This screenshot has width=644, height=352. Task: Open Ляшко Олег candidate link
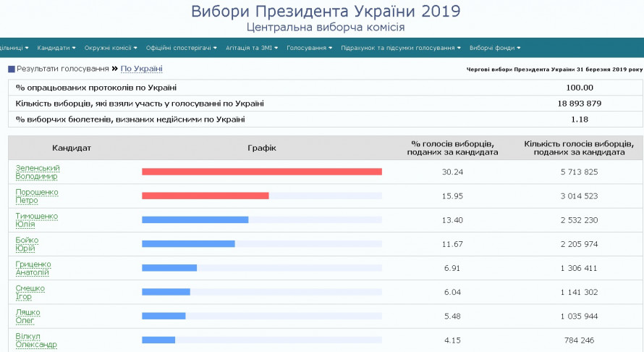(28, 316)
